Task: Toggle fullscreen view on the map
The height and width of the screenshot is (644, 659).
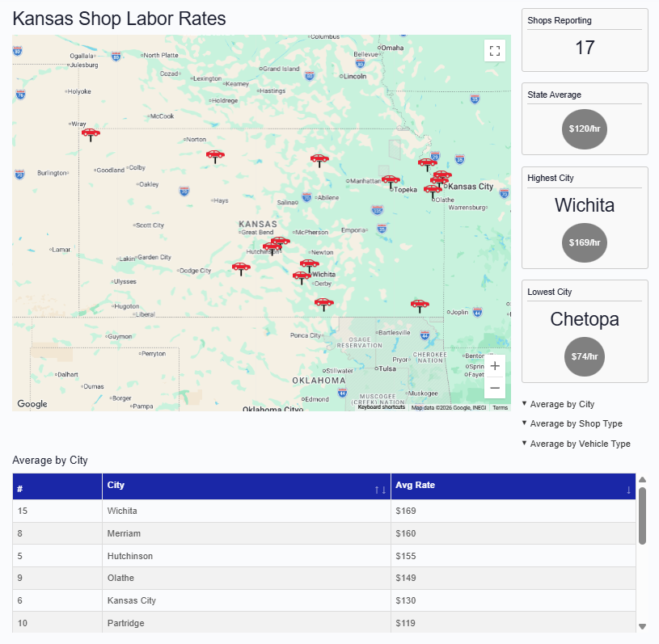Action: tap(495, 51)
